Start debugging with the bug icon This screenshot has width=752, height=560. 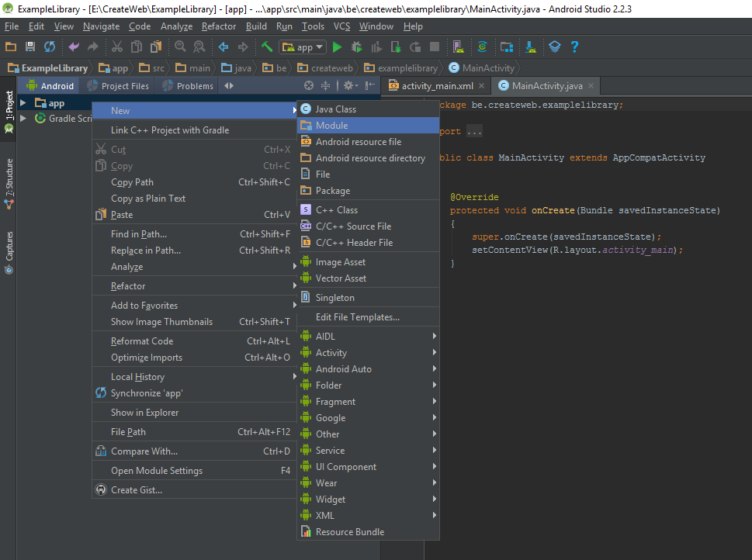pos(357,47)
